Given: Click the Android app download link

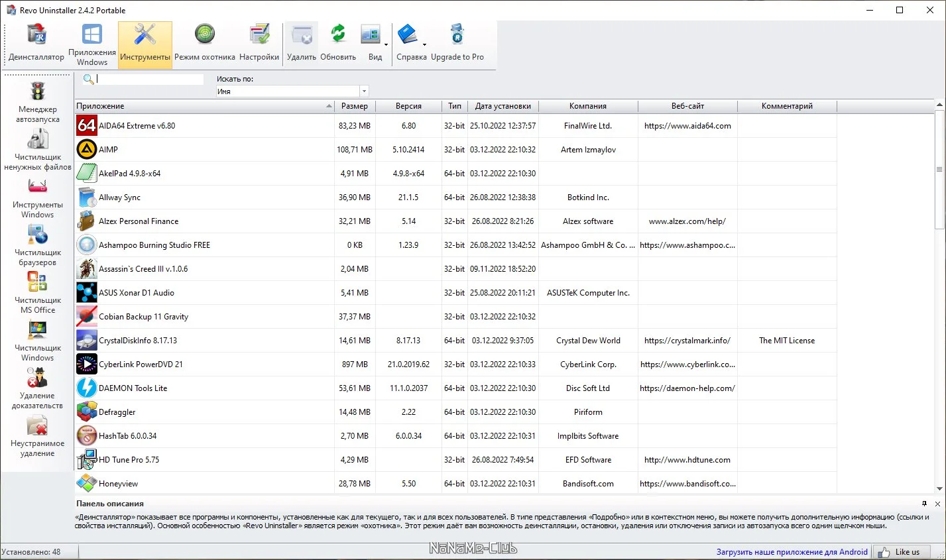Looking at the screenshot, I should (x=792, y=551).
